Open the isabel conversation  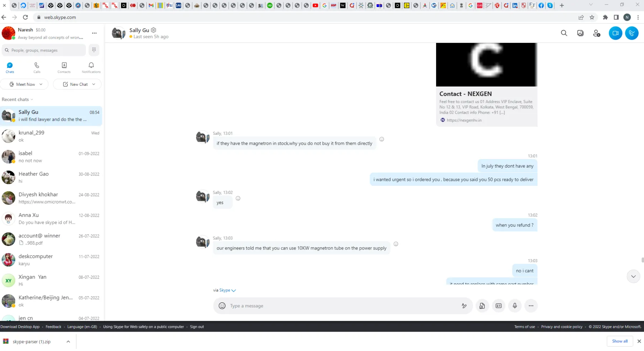click(x=51, y=157)
